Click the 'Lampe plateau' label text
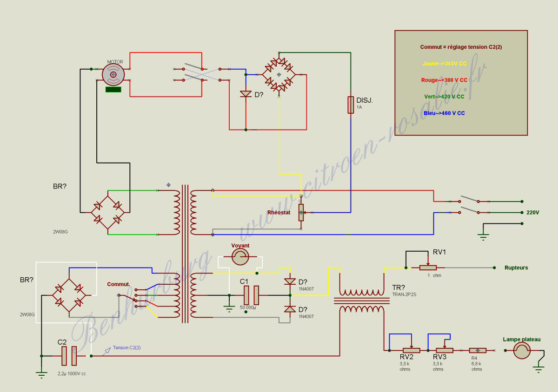Screen dimensions: 558x392 point(522,340)
